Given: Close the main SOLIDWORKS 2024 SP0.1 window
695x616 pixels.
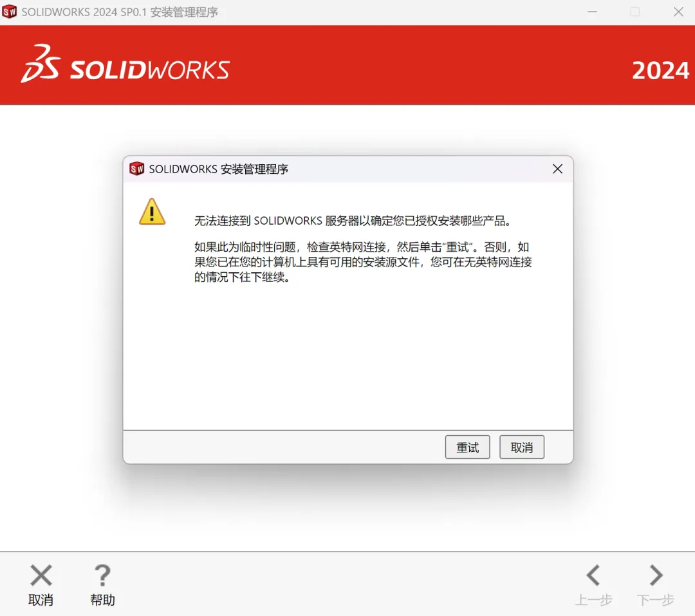Looking at the screenshot, I should click(x=678, y=12).
